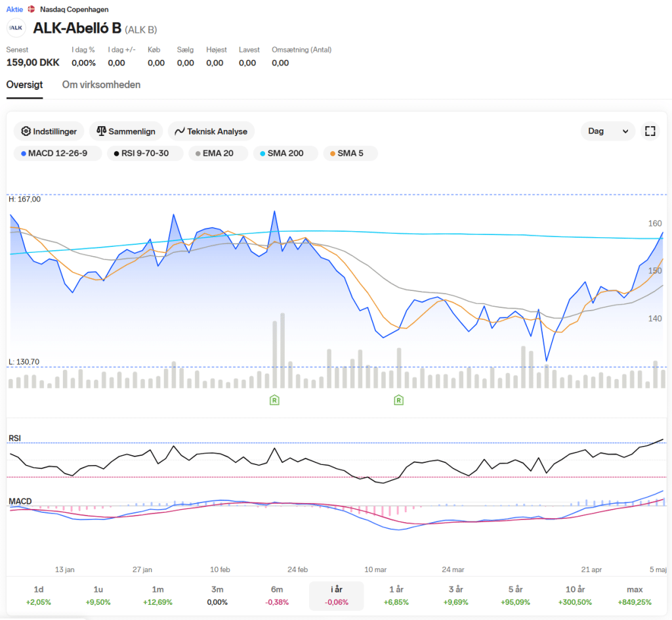Select the max time range
Screen dimensions: 672x620
point(635,595)
